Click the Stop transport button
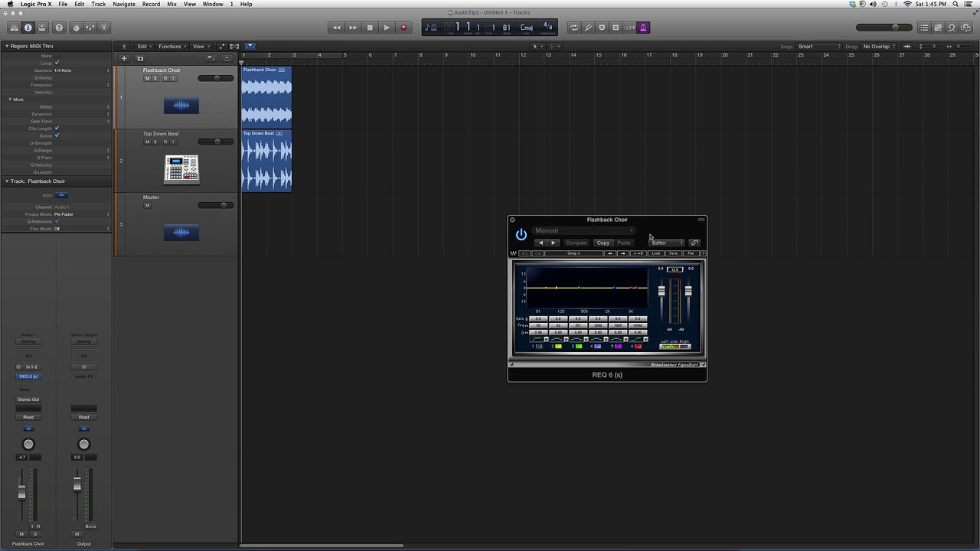 coord(370,28)
